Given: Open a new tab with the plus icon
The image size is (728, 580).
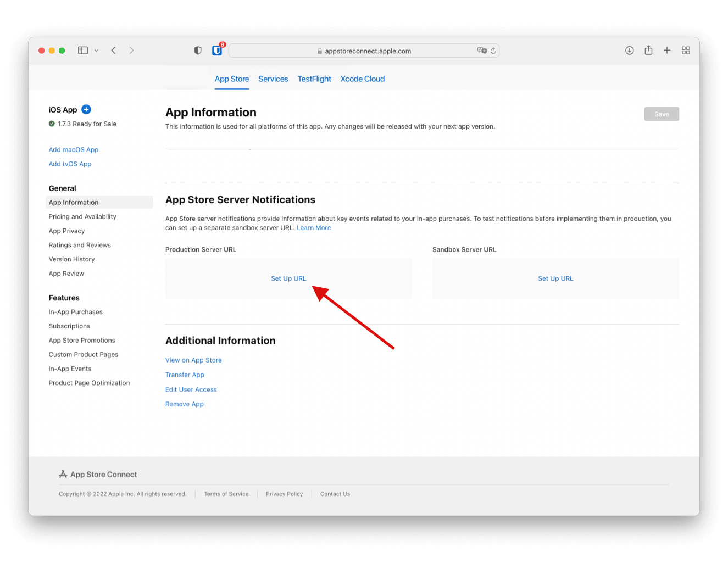Looking at the screenshot, I should pyautogui.click(x=667, y=50).
